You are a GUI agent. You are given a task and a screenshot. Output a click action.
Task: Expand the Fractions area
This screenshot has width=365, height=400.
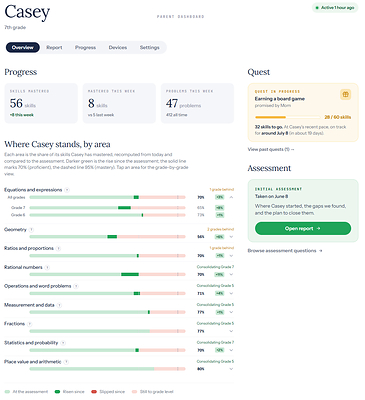pos(231,331)
